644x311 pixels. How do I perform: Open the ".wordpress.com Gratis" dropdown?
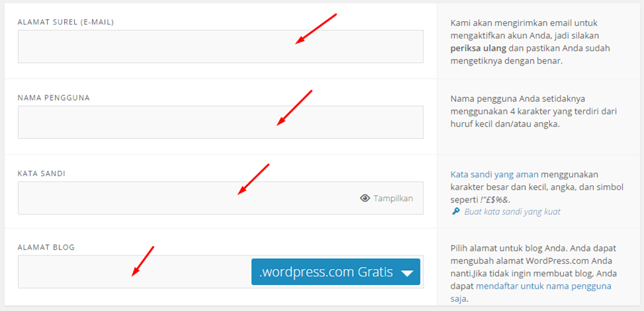[335, 272]
